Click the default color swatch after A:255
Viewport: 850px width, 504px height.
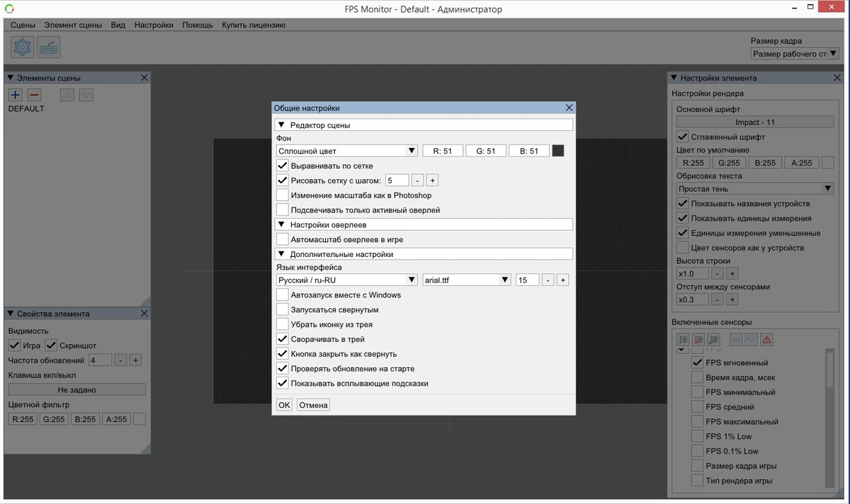click(828, 163)
